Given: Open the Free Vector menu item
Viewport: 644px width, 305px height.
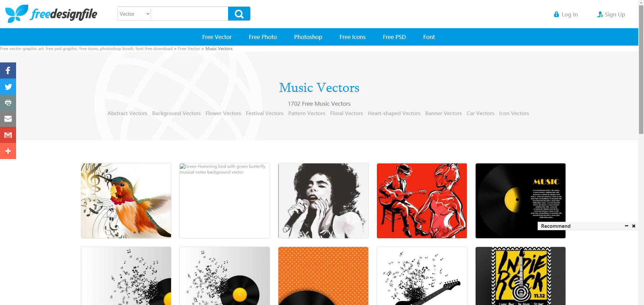Looking at the screenshot, I should click(217, 37).
